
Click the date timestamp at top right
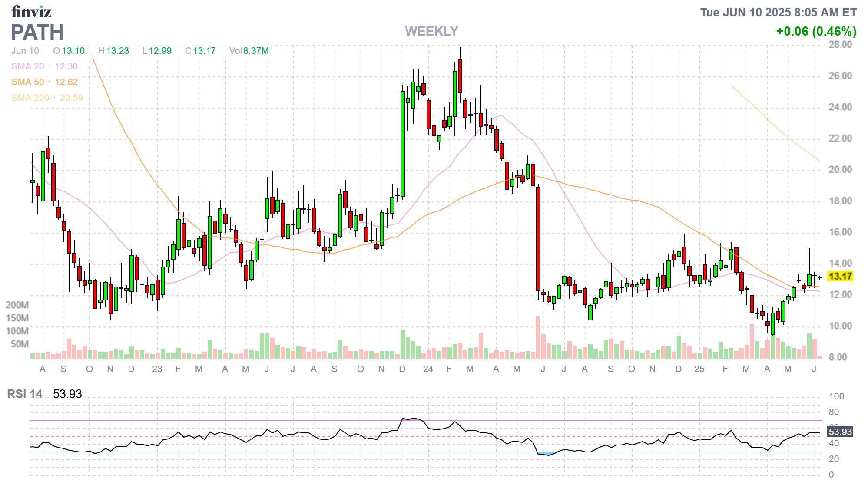[x=778, y=12]
